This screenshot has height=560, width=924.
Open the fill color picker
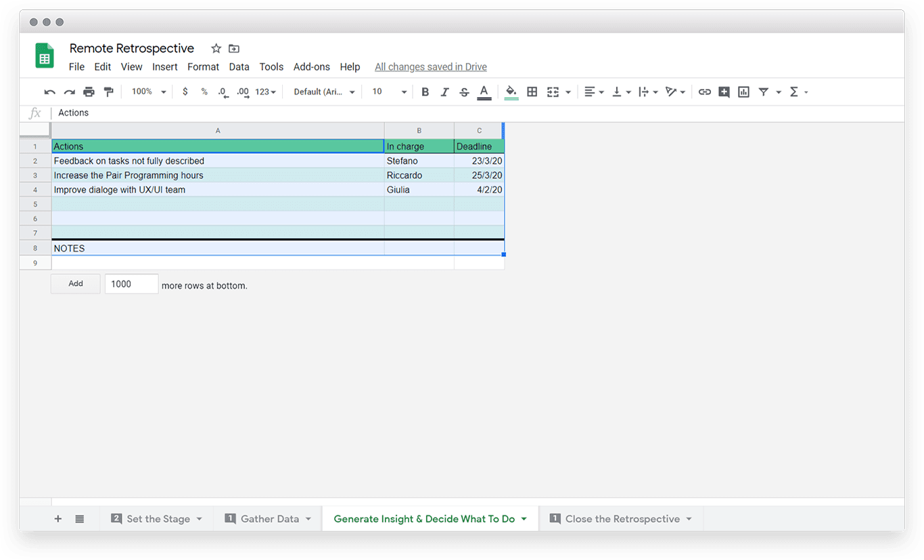pyautogui.click(x=511, y=92)
